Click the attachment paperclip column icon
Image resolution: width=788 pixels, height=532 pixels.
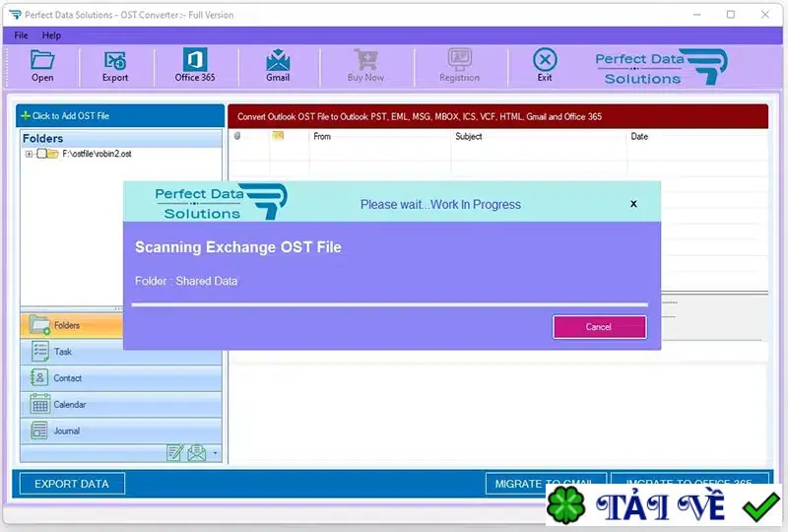click(237, 136)
